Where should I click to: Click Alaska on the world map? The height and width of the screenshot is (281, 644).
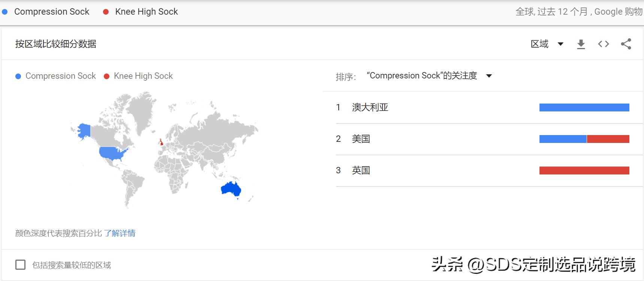click(84, 131)
